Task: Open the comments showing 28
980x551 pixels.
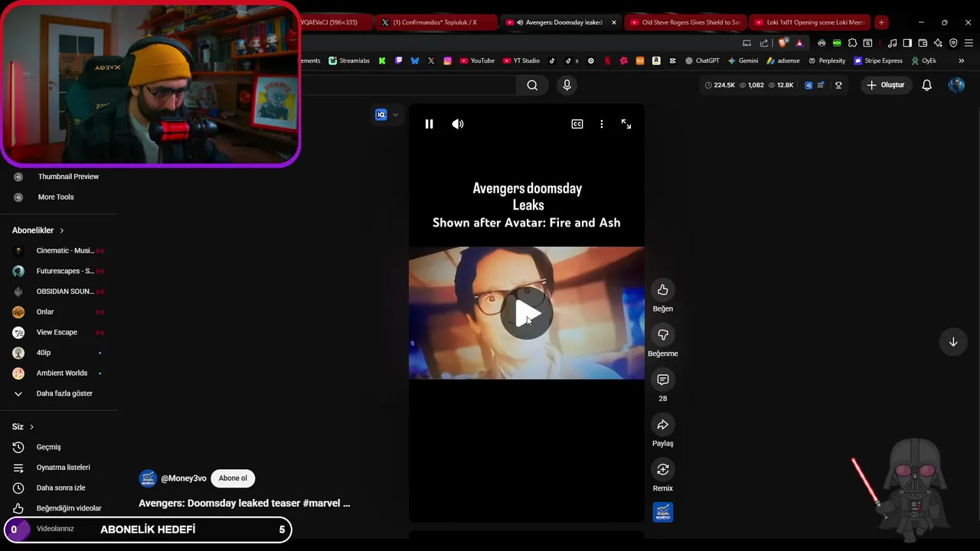Action: [663, 380]
